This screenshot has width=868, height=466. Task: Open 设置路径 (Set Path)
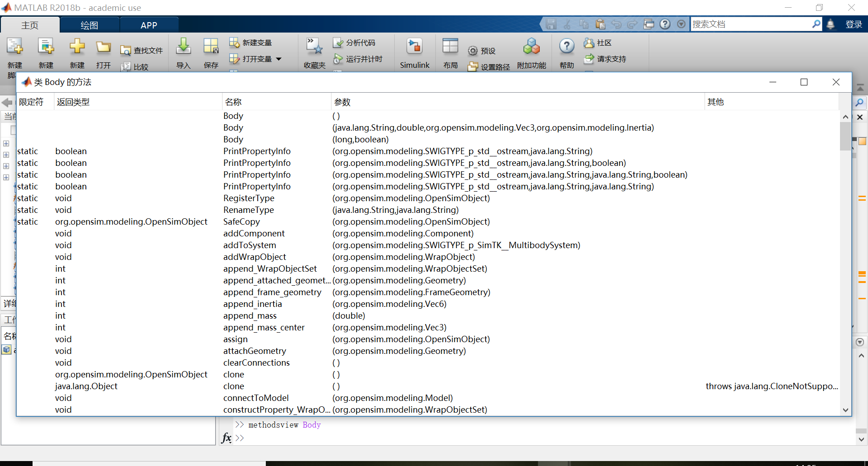tap(488, 66)
